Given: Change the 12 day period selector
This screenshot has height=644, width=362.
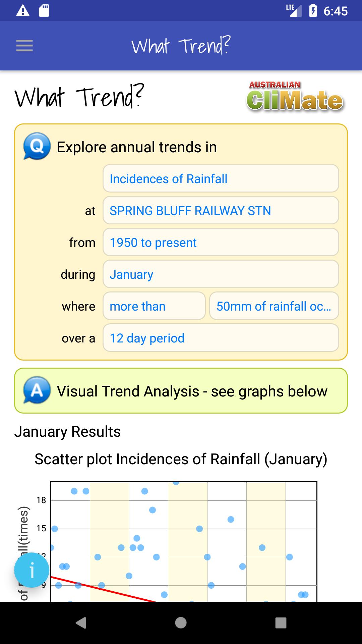Looking at the screenshot, I should (x=221, y=338).
